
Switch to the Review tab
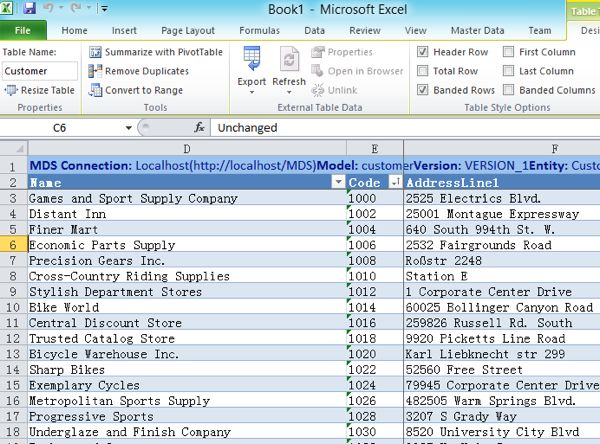click(365, 31)
